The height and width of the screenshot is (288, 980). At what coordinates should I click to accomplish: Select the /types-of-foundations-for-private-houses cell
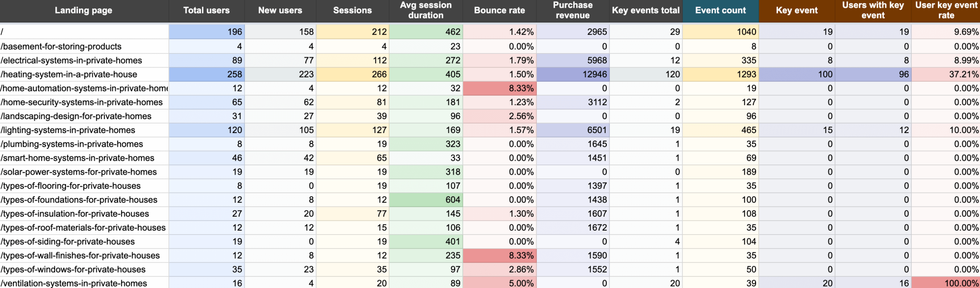pyautogui.click(x=79, y=200)
